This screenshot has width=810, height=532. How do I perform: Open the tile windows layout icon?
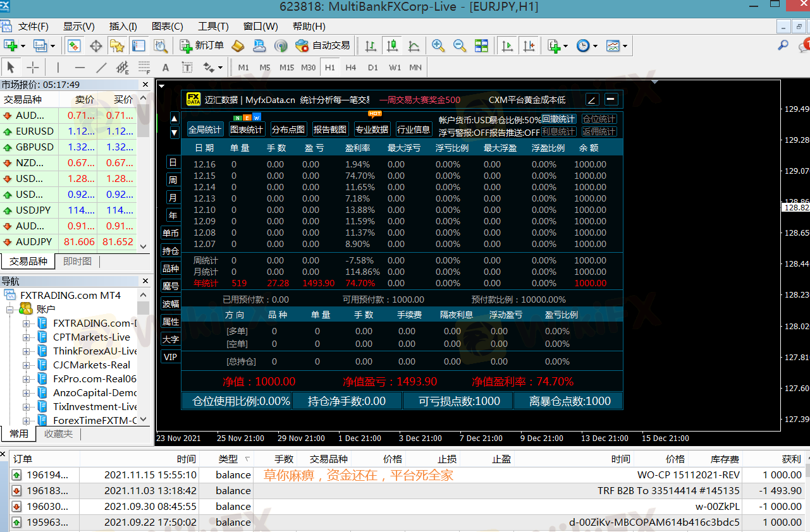[x=482, y=45]
